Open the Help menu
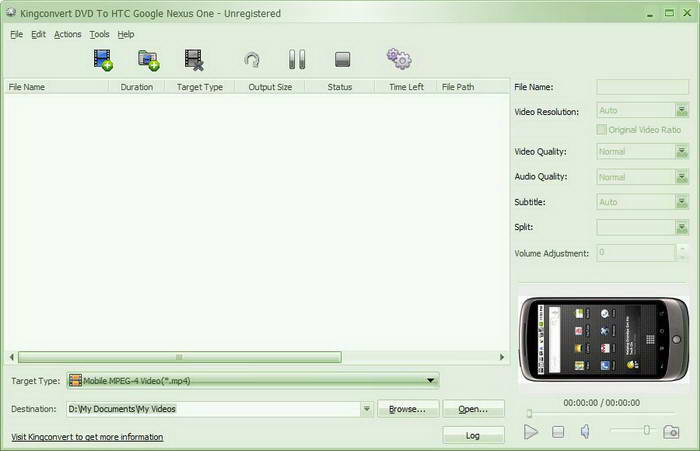This screenshot has width=700, height=451. (x=126, y=34)
